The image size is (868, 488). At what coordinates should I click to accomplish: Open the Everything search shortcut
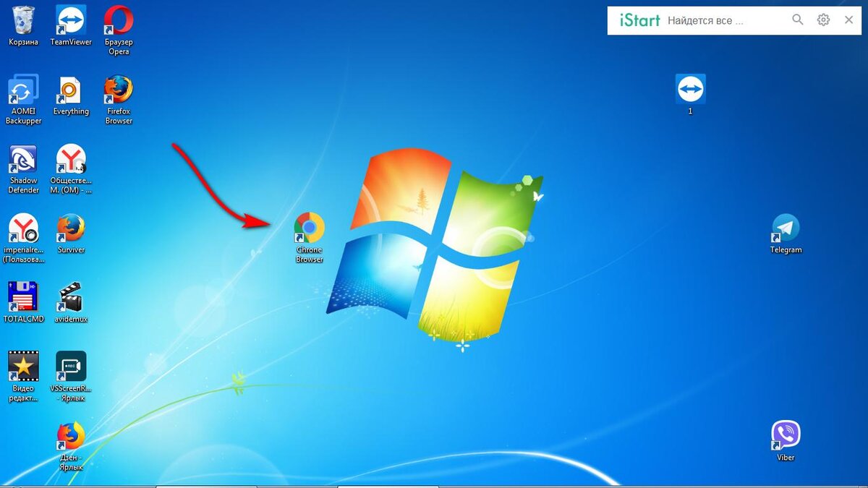click(71, 95)
